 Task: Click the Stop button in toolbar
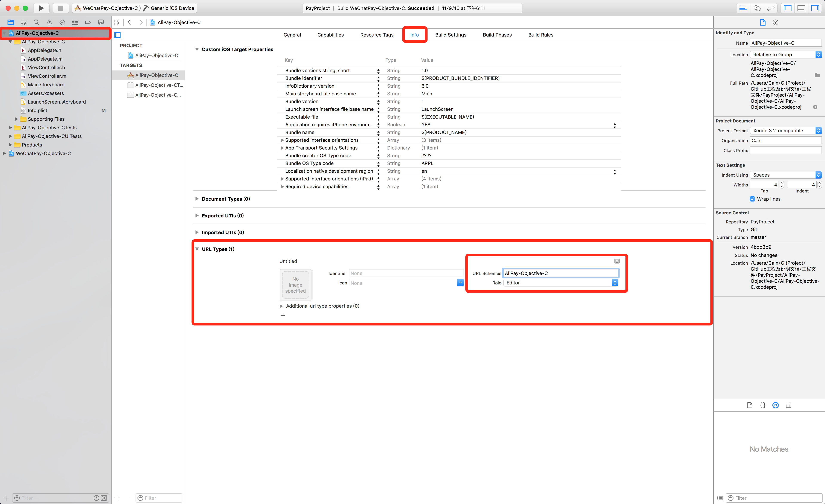pyautogui.click(x=61, y=8)
